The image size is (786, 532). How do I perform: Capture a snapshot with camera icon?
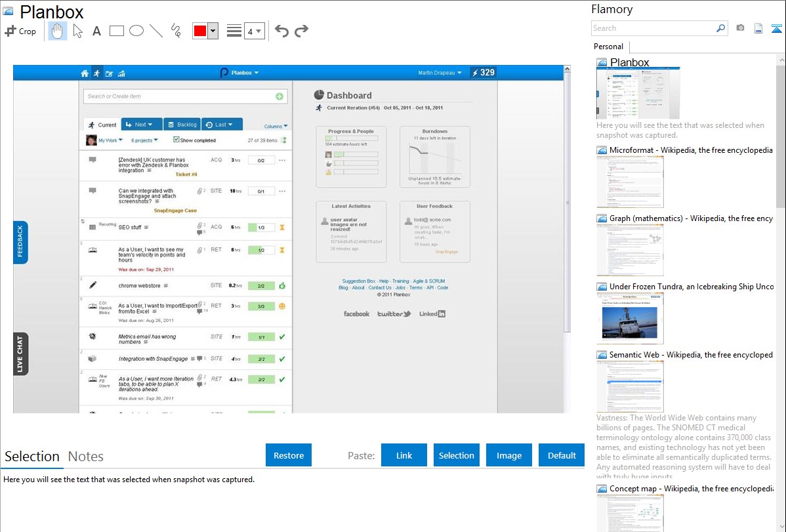pos(740,28)
